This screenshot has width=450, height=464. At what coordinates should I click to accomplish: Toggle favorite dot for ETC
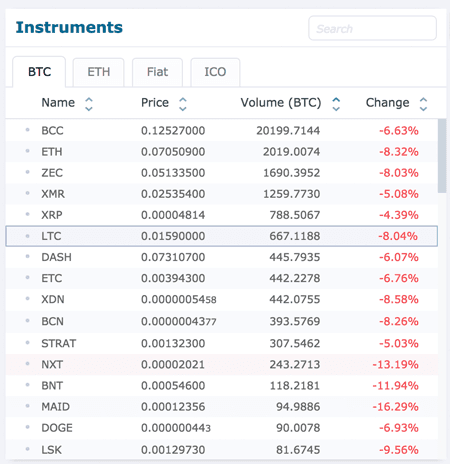point(28,278)
